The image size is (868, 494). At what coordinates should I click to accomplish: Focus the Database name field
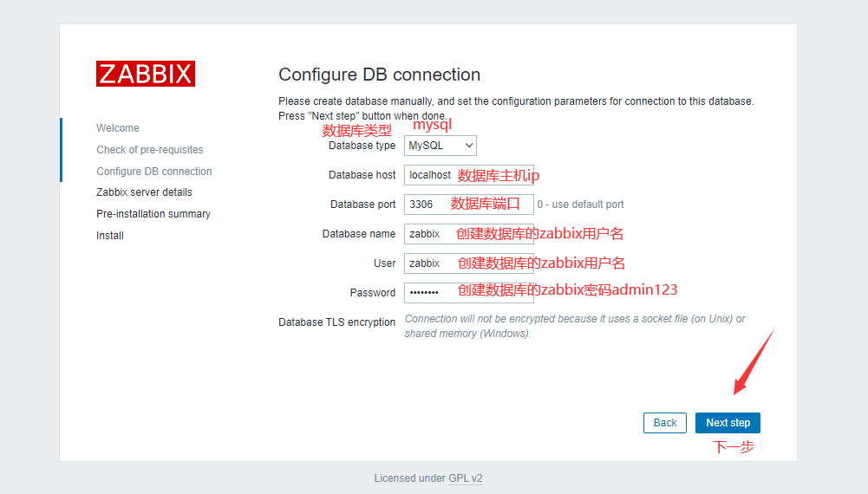[x=469, y=233]
